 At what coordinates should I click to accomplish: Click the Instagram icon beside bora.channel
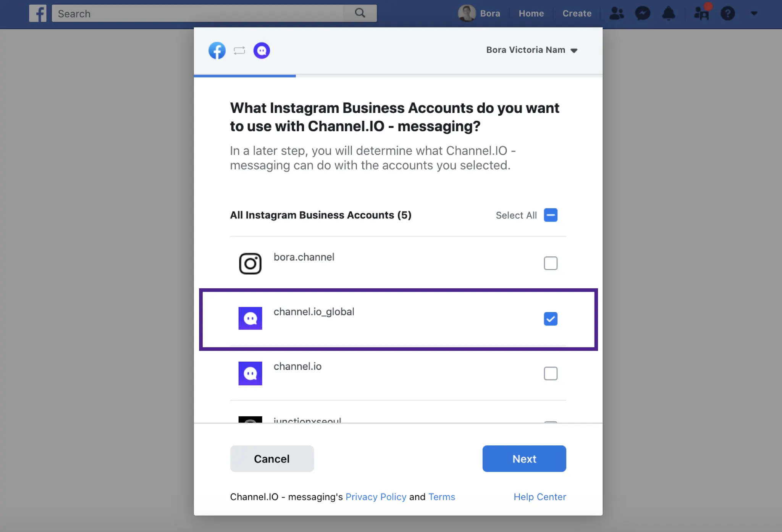coord(250,264)
